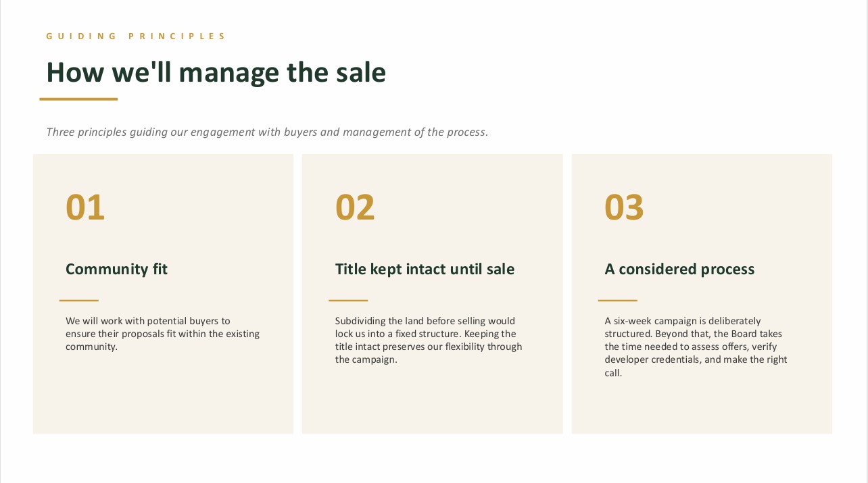
Task: Select the number 01 in first card
Action: coord(85,207)
